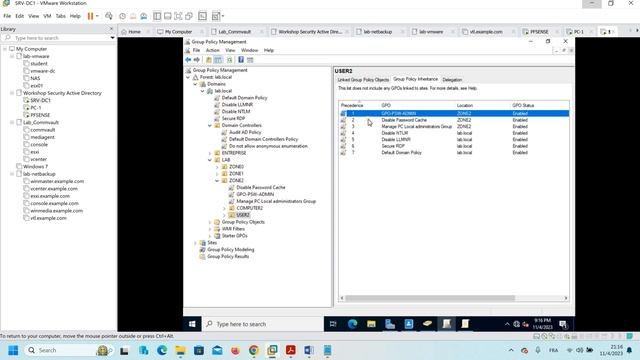Screen dimensions: 640x360
Task: Select the GPO-PSW-ADMIN link under ZONE2
Action: point(255,194)
